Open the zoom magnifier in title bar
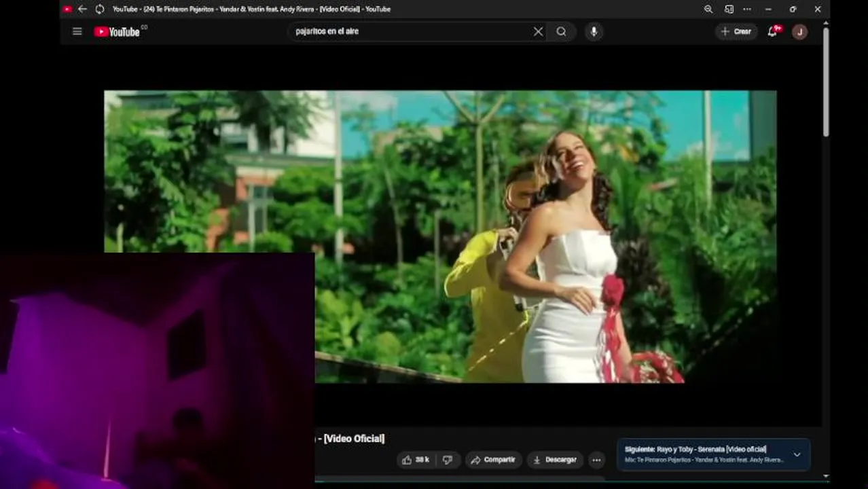This screenshot has width=868, height=489. [708, 9]
